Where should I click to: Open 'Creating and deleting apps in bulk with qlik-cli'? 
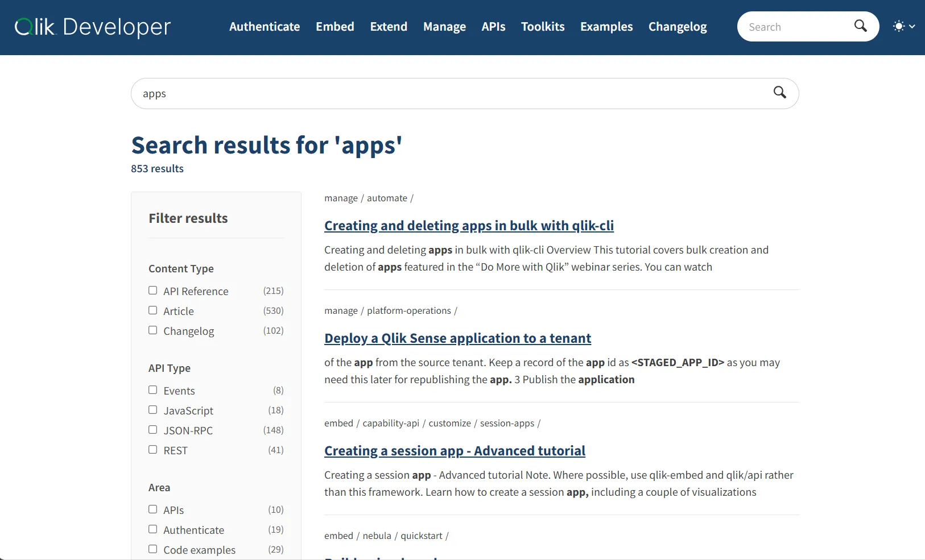click(468, 226)
